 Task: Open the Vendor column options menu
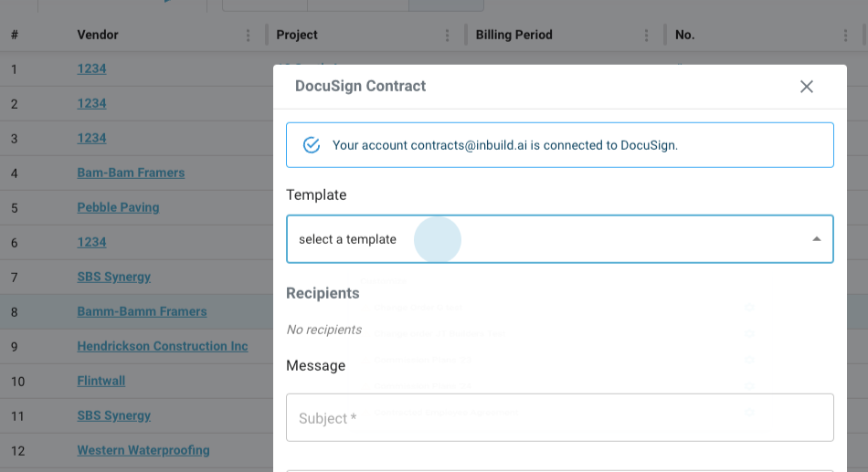point(249,36)
